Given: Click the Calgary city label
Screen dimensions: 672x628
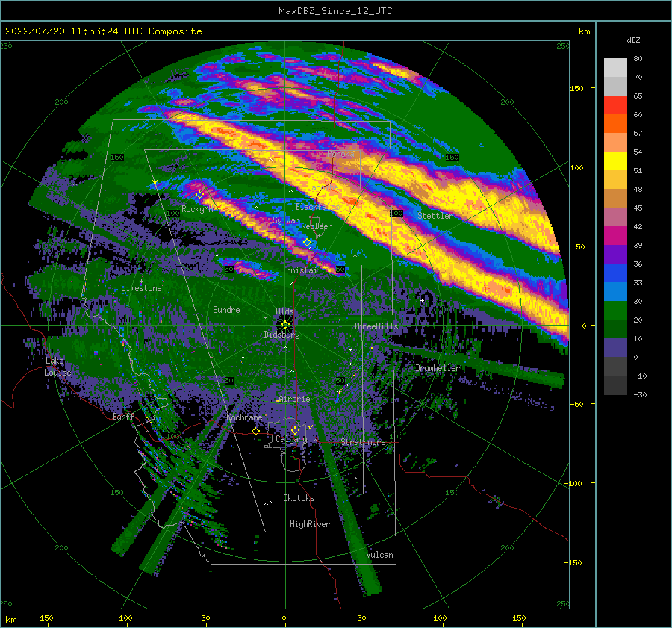Looking at the screenshot, I should pos(291,439).
